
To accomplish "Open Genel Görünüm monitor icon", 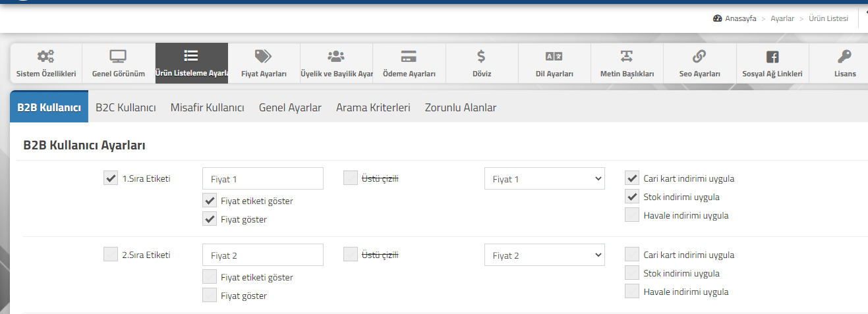I will [x=118, y=57].
